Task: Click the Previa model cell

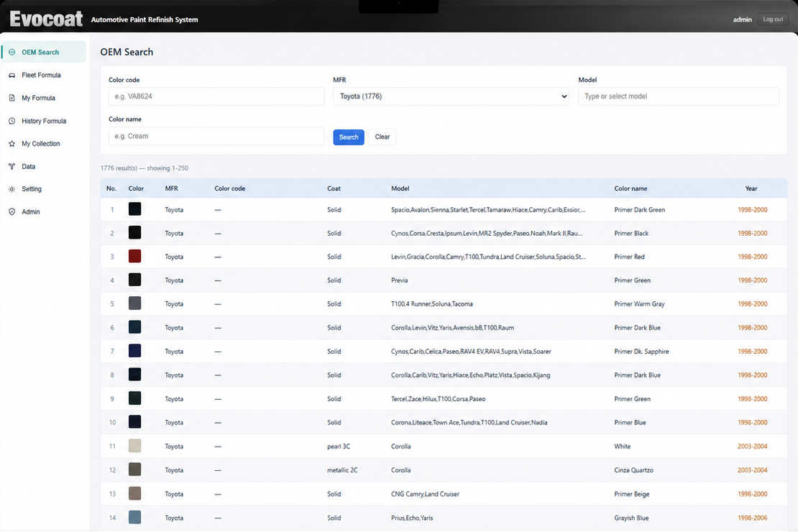Action: tap(400, 280)
